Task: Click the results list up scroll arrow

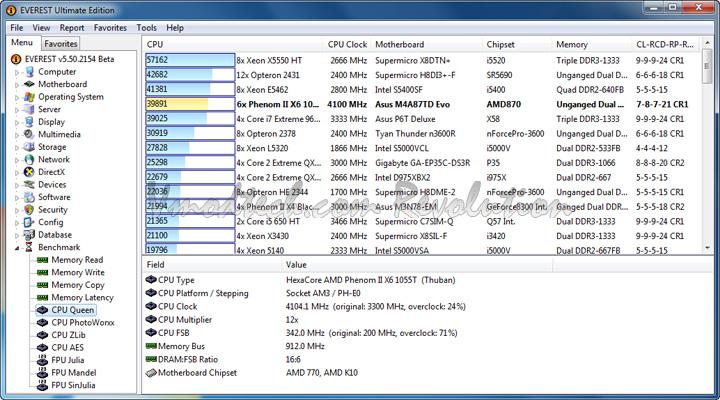Action: 708,43
